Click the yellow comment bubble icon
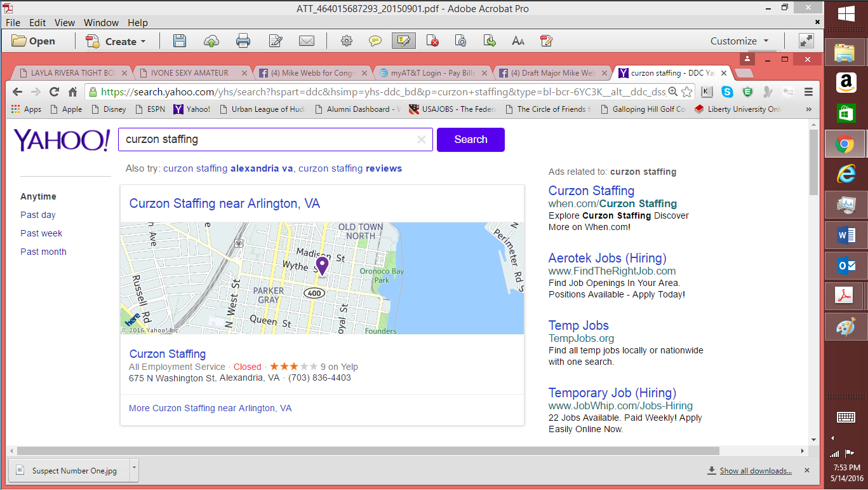Image resolution: width=868 pixels, height=490 pixels. tap(375, 41)
